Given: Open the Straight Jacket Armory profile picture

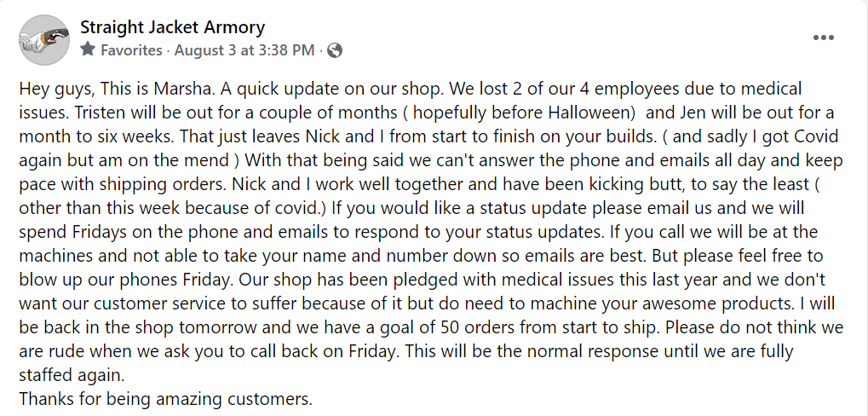Looking at the screenshot, I should (44, 40).
